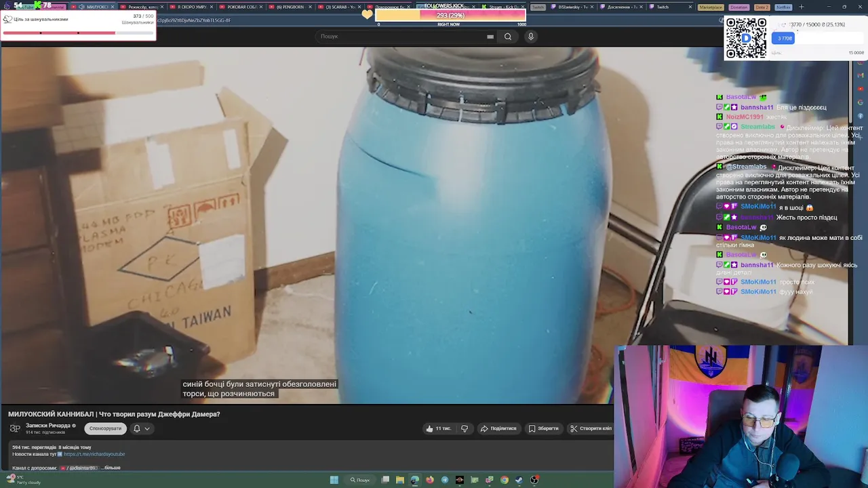Open the t.me/richardsyoutube link
Image resolution: width=868 pixels, height=488 pixels.
point(94,454)
